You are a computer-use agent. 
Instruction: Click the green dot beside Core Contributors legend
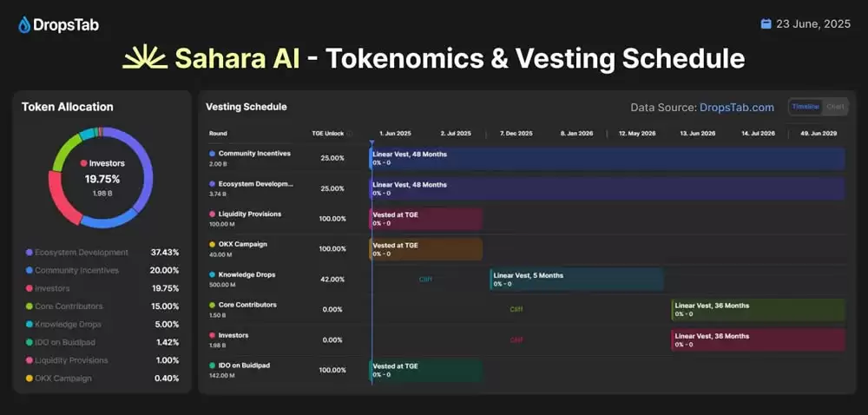pyautogui.click(x=29, y=306)
